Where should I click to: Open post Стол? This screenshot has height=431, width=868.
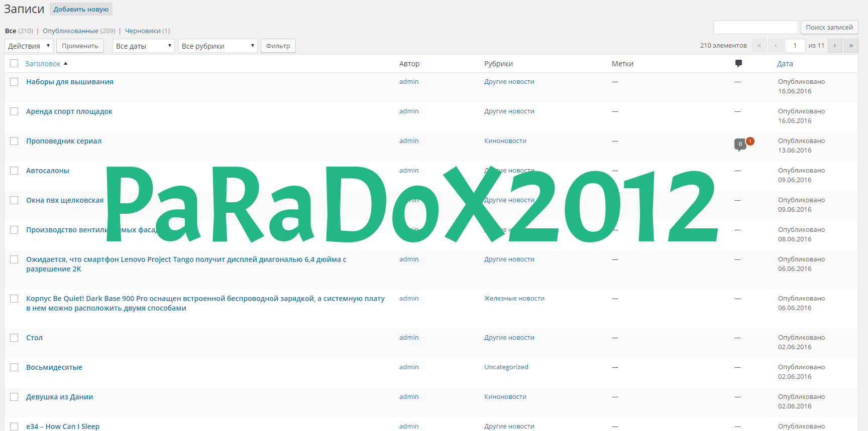[34, 338]
